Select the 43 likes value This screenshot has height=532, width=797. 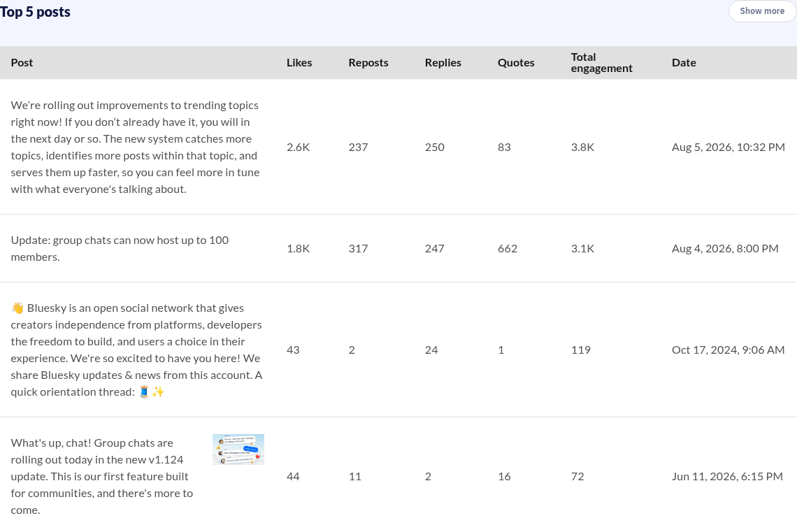[x=293, y=350]
